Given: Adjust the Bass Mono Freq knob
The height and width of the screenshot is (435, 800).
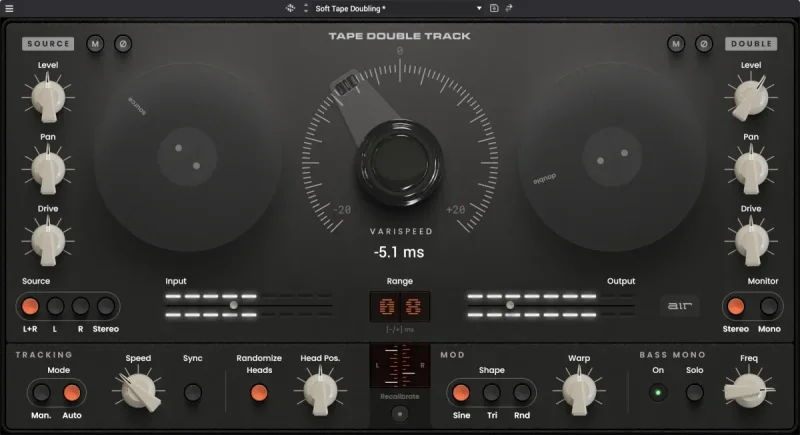Looking at the screenshot, I should [749, 391].
